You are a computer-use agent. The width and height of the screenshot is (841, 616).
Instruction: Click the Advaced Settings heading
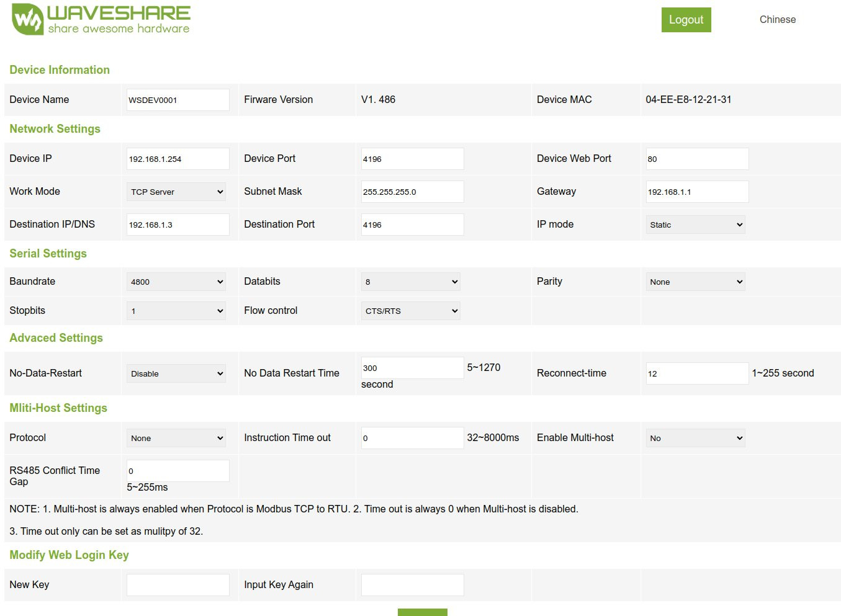[56, 338]
